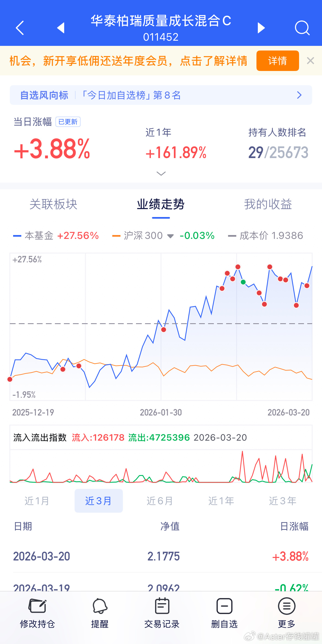Dismiss the promo banner with X

[311, 61]
